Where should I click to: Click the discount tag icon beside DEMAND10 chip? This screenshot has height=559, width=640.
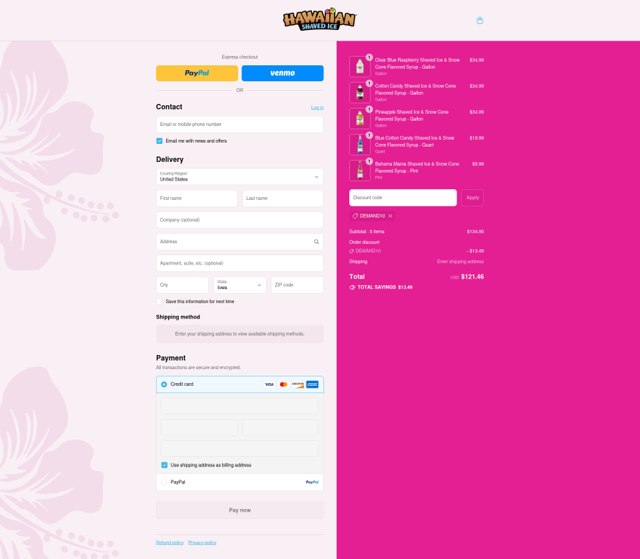[355, 216]
